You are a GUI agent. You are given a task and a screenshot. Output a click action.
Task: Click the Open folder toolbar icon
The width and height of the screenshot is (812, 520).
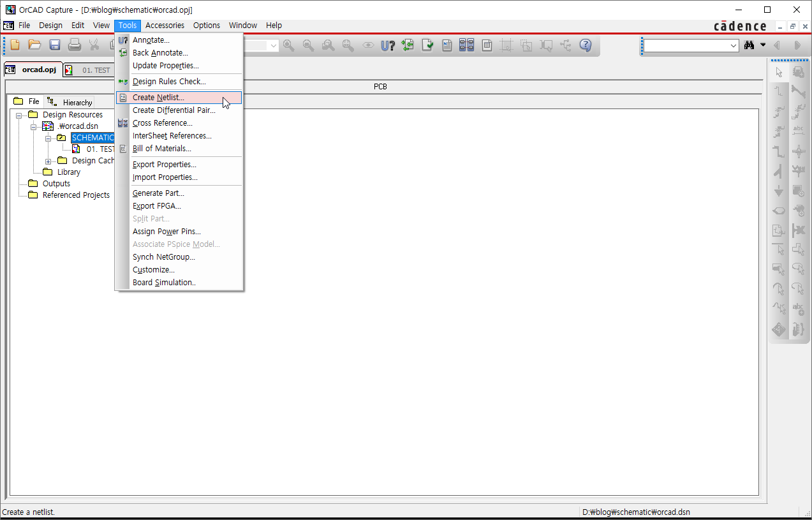(35, 45)
